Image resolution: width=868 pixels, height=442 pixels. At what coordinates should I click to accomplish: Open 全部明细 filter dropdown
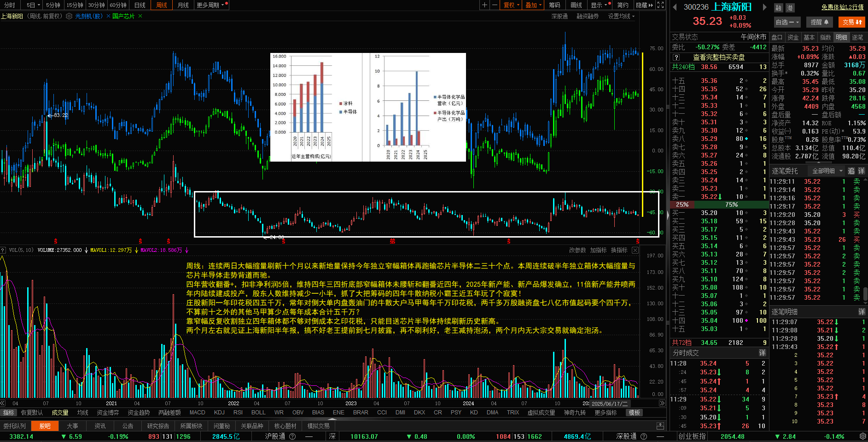click(827, 171)
